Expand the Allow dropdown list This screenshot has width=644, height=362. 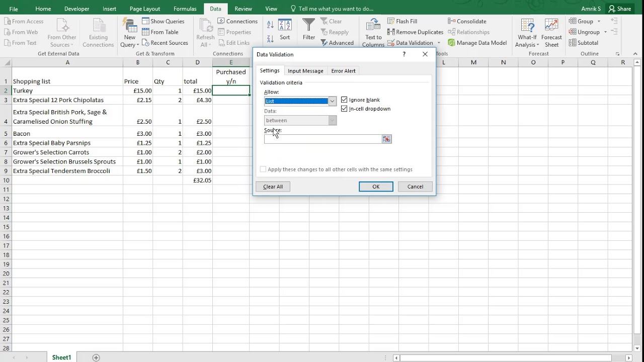[x=332, y=101]
